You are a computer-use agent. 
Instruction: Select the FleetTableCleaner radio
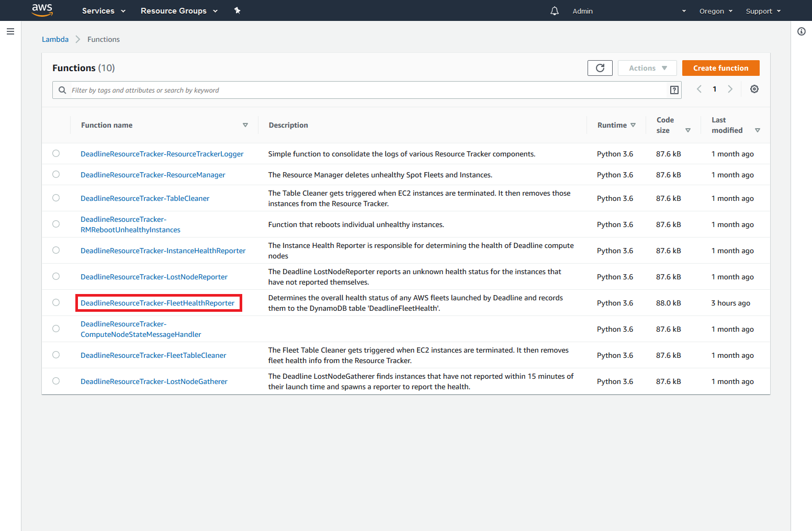point(56,355)
